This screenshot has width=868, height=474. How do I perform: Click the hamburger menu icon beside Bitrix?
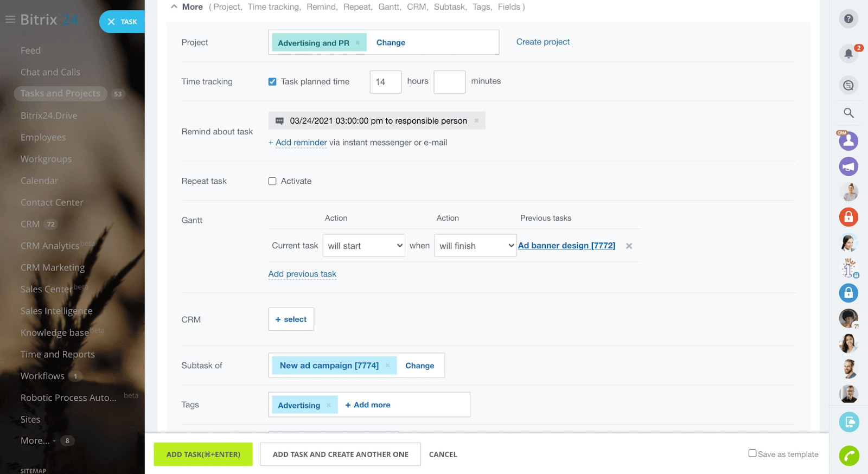click(10, 20)
